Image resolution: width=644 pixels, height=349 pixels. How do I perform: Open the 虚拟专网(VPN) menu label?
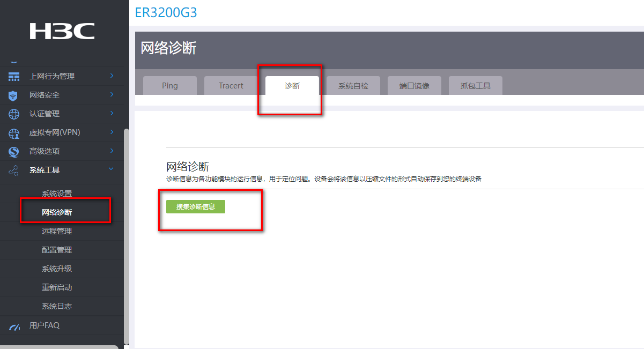pyautogui.click(x=55, y=132)
